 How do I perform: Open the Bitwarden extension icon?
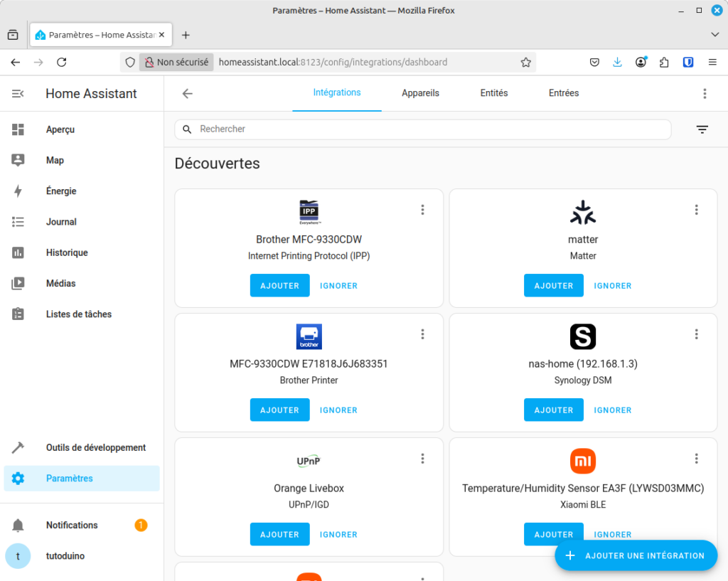pos(688,63)
